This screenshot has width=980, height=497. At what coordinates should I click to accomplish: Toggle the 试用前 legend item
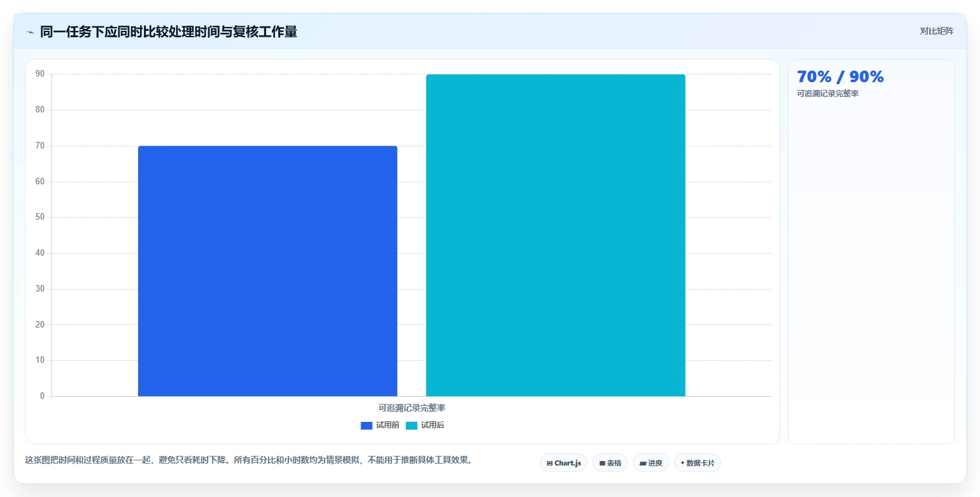click(380, 425)
